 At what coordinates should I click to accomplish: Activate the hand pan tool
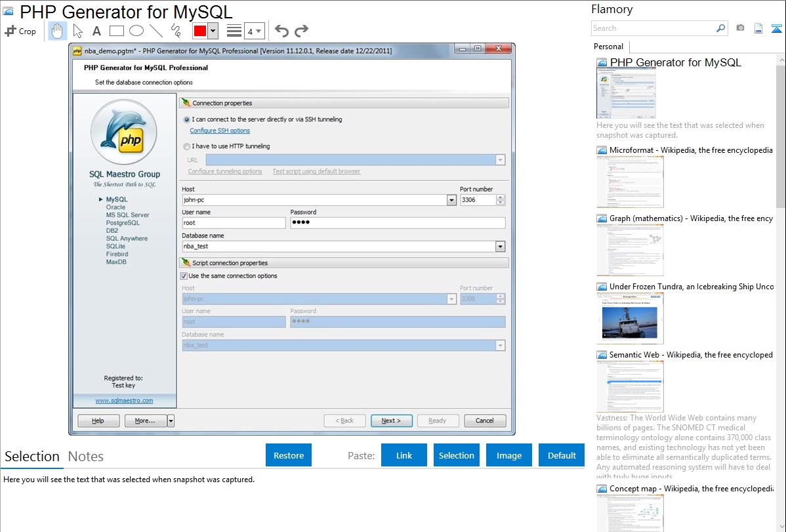57,31
